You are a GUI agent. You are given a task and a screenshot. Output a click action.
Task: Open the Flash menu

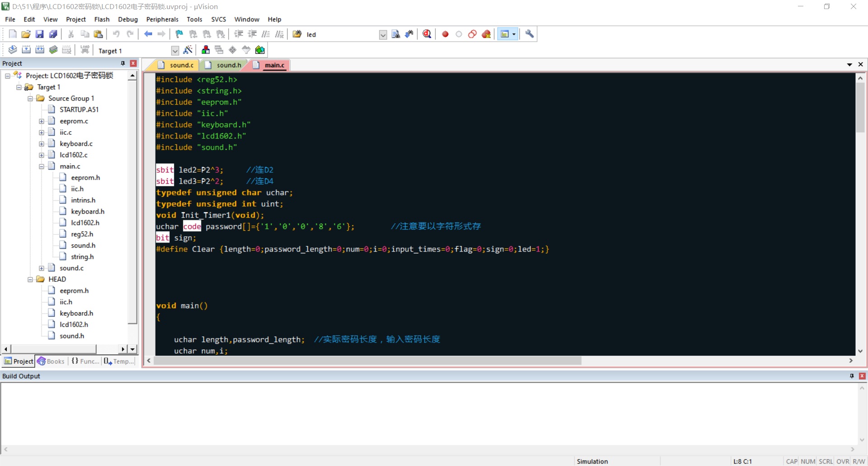102,19
